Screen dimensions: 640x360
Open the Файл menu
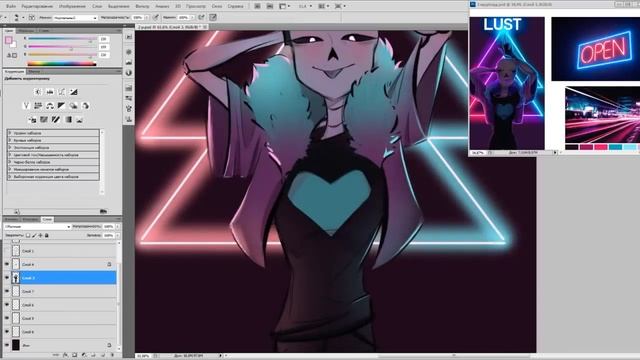[11, 6]
